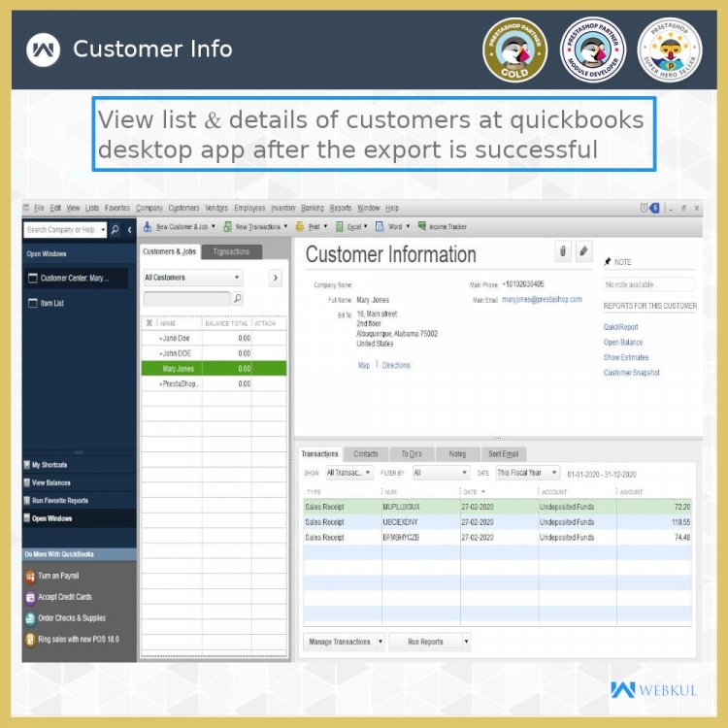Open the Banking menu
The height and width of the screenshot is (728, 728).
click(313, 208)
